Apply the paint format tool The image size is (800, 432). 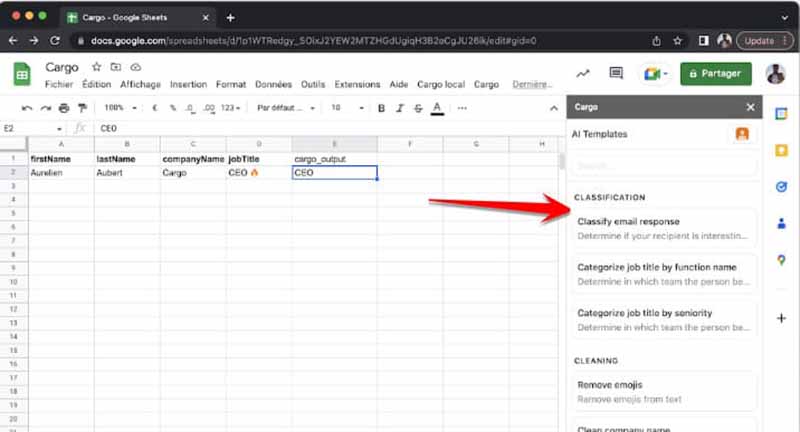82,108
